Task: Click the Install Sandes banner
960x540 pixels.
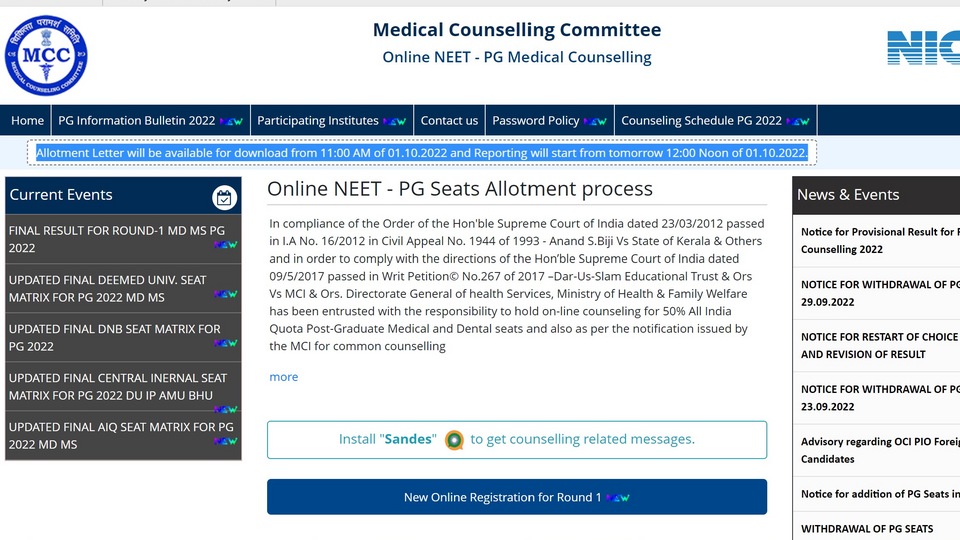Action: tap(517, 440)
